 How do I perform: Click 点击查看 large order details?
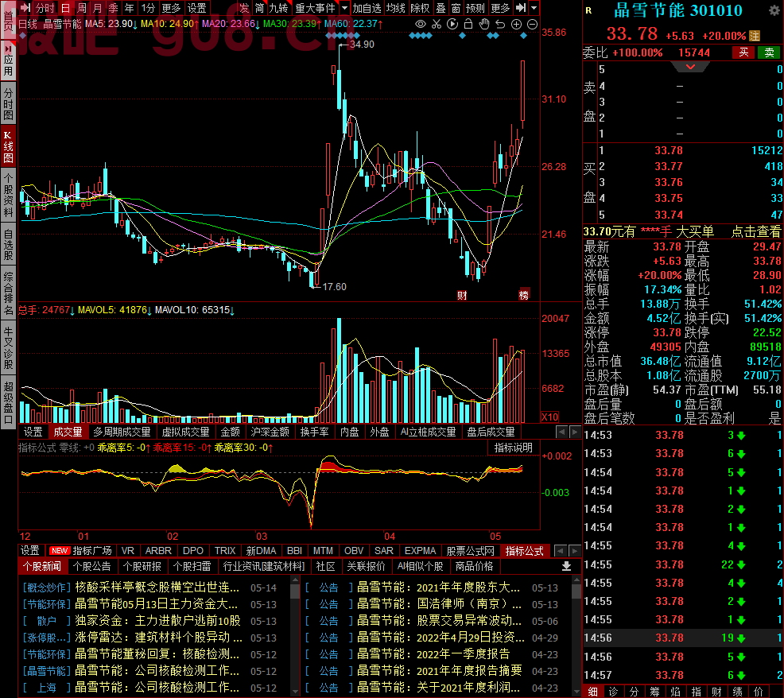756,231
